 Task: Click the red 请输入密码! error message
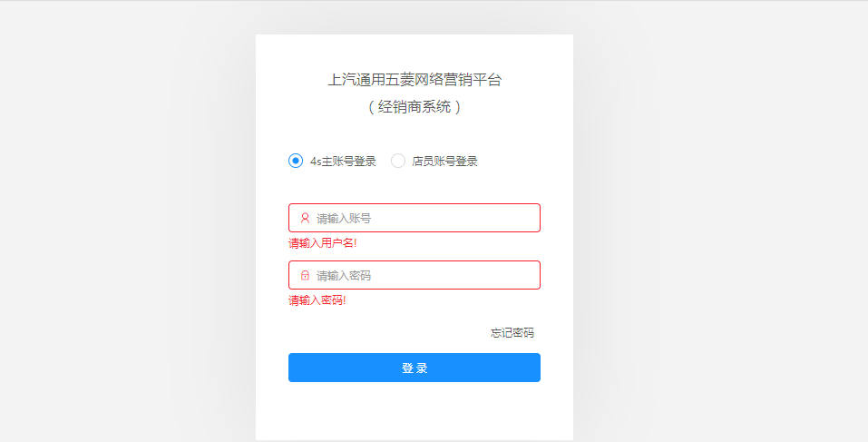coord(317,300)
